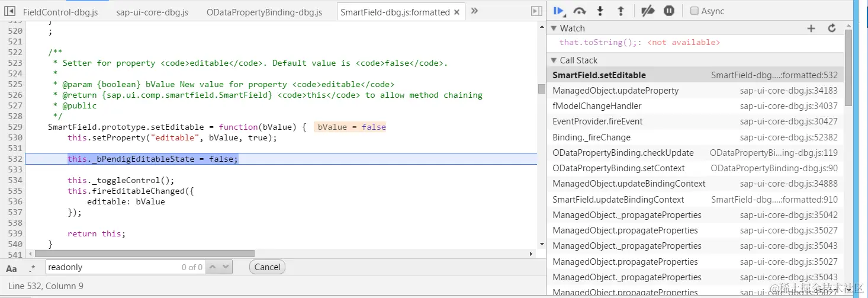The height and width of the screenshot is (298, 868).
Task: Select SmartField.setEditable call stack frame
Action: [x=695, y=75]
